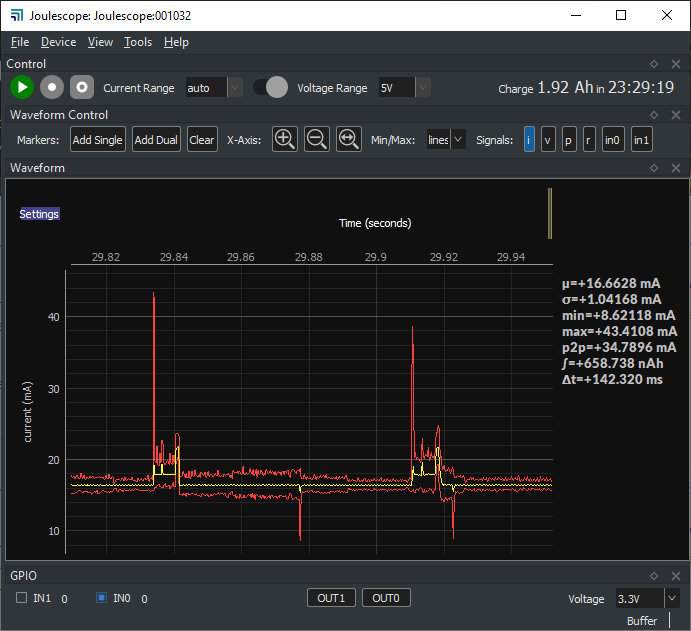Toggle 'in1' signal display
The width and height of the screenshot is (691, 631).
642,140
